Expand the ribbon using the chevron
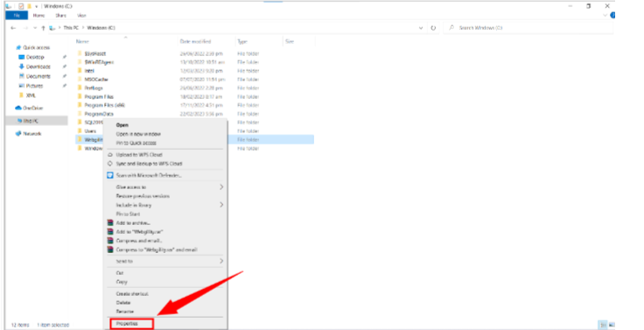 click(x=605, y=16)
